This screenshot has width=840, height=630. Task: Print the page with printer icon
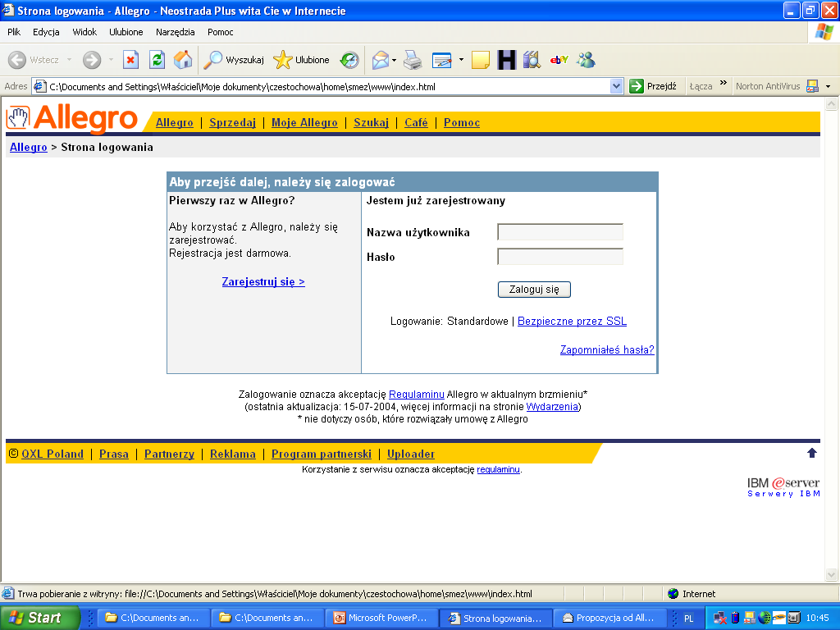point(413,60)
